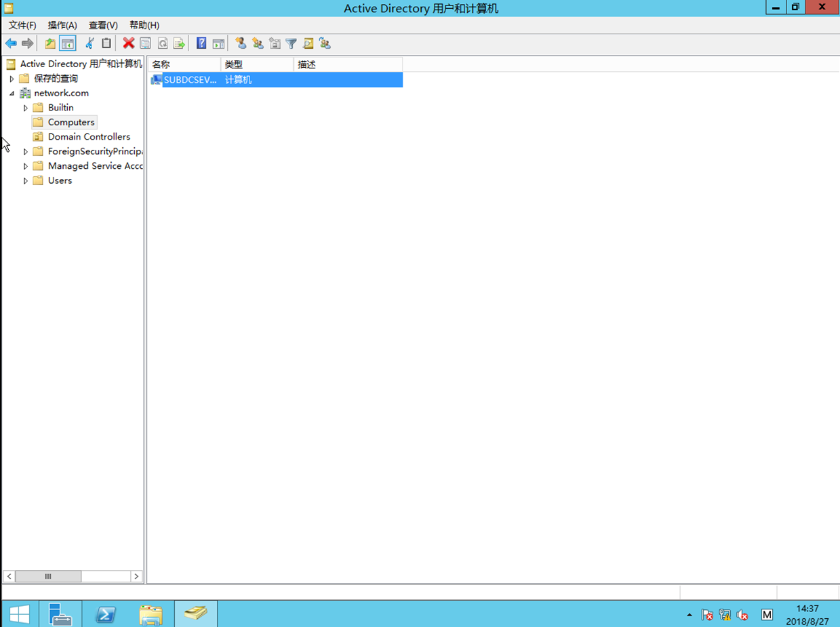840x627 pixels.
Task: Launch PowerShell from the taskbar
Action: (x=105, y=614)
